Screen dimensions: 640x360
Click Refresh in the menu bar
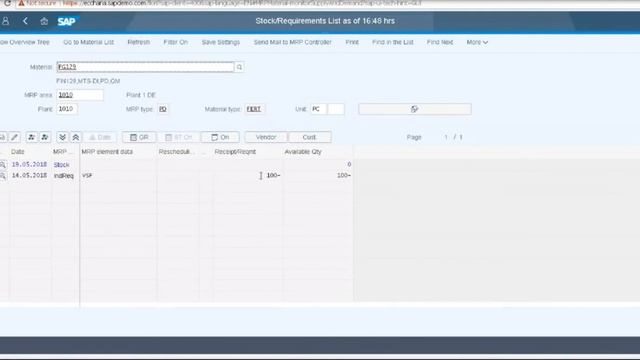(x=138, y=42)
